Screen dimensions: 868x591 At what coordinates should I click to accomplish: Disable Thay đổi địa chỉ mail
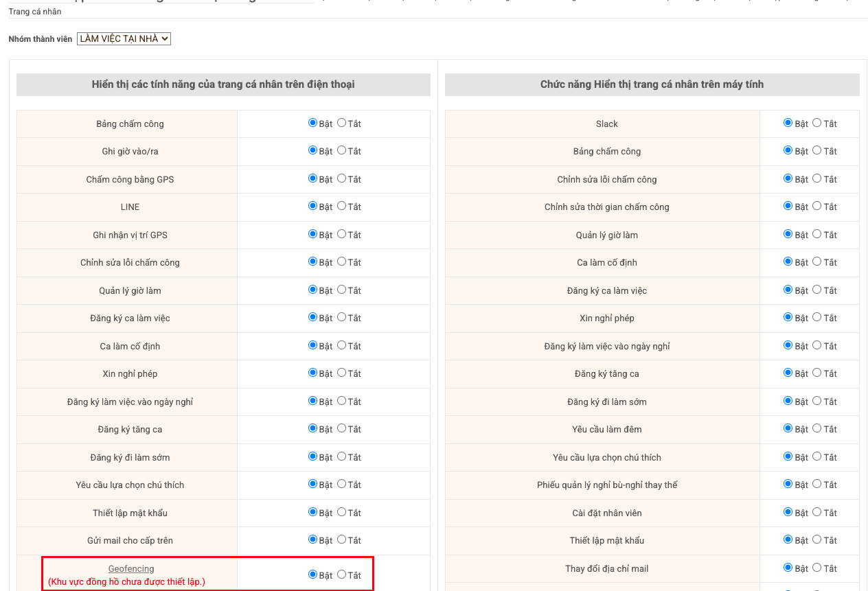click(x=816, y=568)
